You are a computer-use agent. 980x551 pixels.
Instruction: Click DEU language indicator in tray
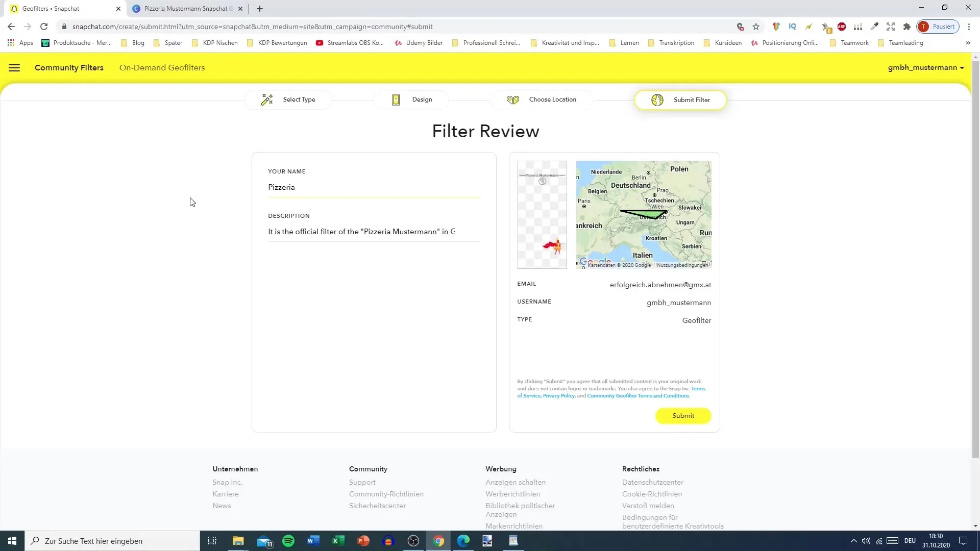910,541
